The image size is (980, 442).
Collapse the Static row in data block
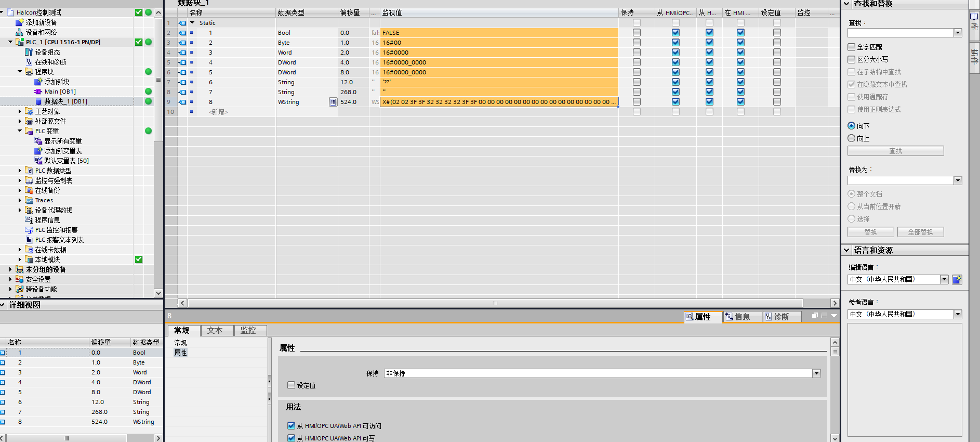192,23
